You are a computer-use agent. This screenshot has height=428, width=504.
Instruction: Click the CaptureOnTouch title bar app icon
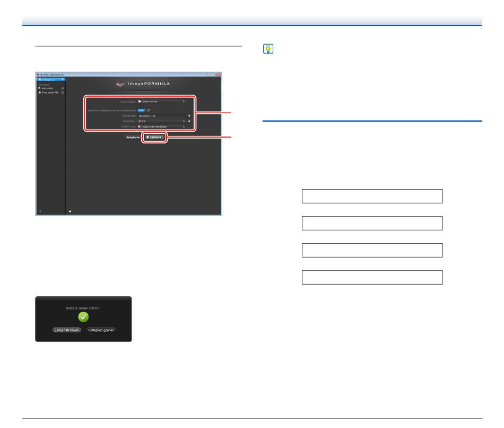(x=38, y=74)
